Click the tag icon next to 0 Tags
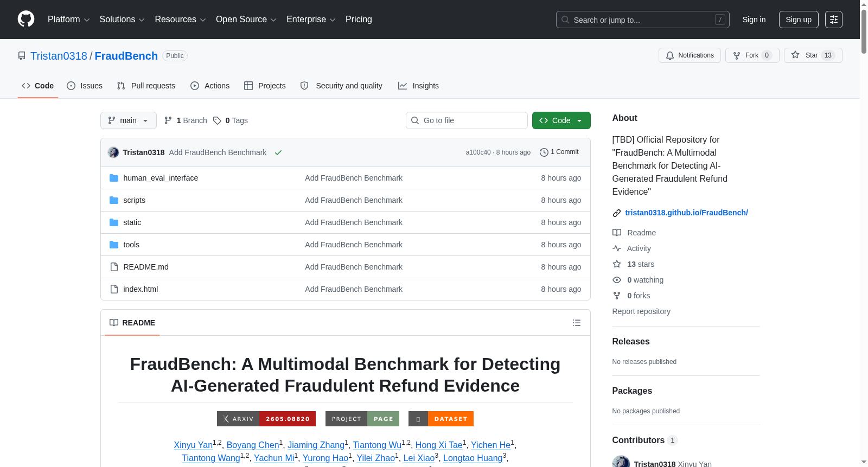Screen dimensions: 868x467 click(217, 120)
